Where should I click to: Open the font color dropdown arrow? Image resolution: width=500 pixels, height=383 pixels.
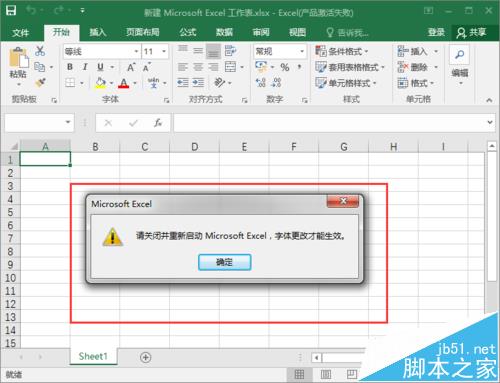point(135,83)
